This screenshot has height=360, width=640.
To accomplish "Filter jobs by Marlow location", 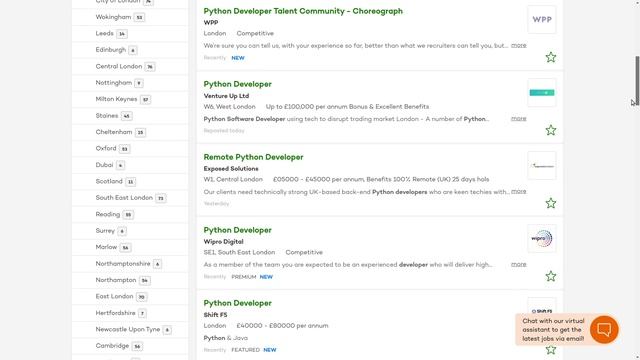I will pos(106,247).
